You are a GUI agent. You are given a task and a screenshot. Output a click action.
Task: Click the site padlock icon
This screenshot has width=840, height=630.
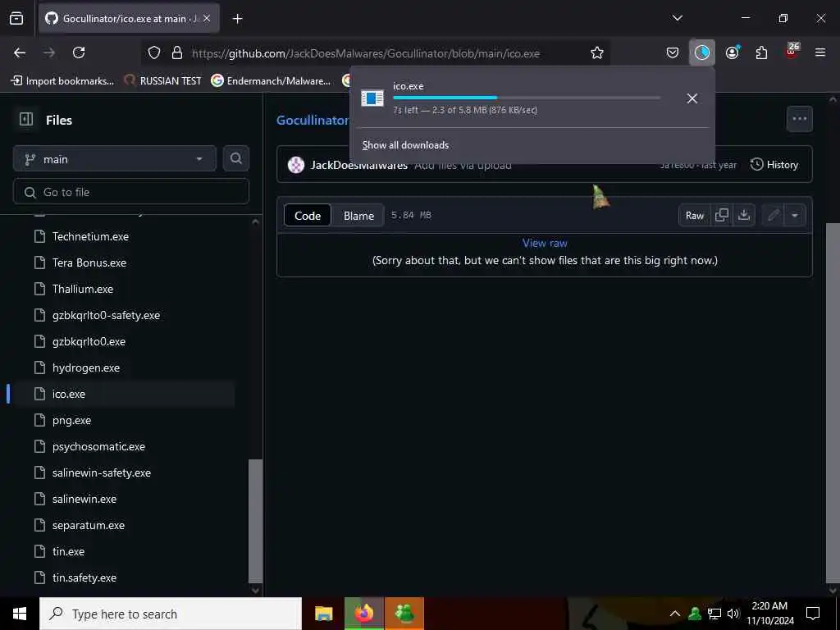click(x=177, y=52)
